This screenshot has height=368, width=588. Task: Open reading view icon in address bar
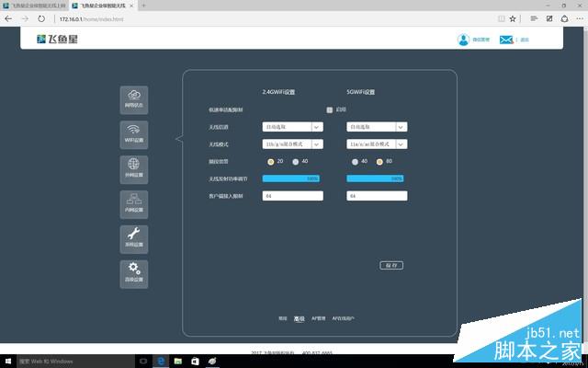click(502, 18)
